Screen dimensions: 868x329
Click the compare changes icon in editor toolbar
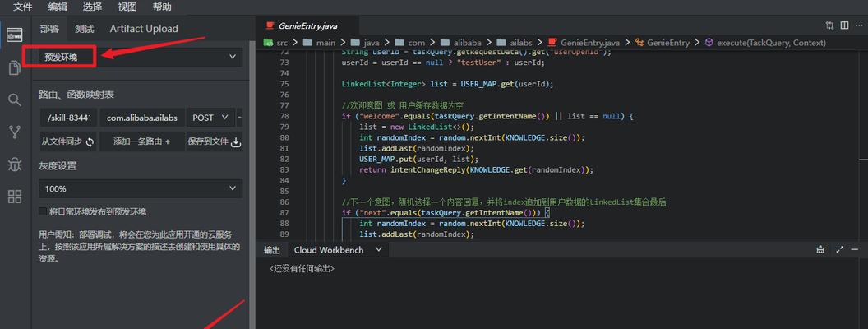829,25
